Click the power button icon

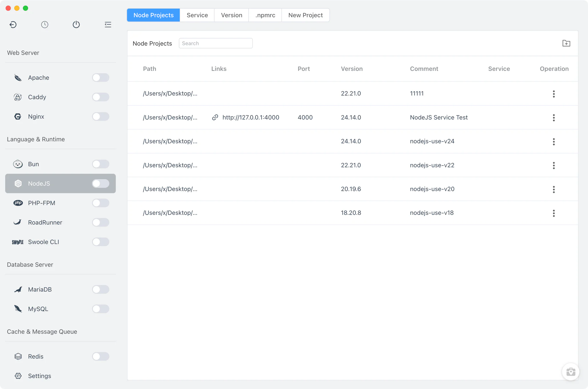[x=76, y=25]
